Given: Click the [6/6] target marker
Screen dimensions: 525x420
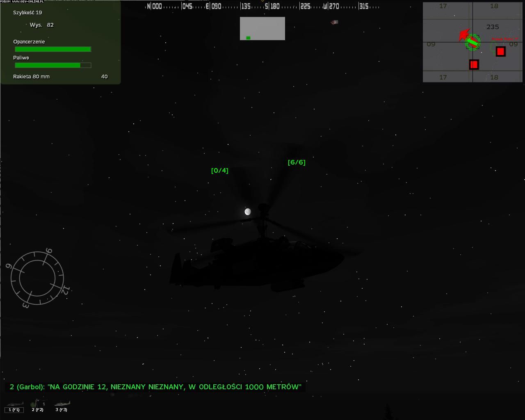Looking at the screenshot, I should point(297,162).
